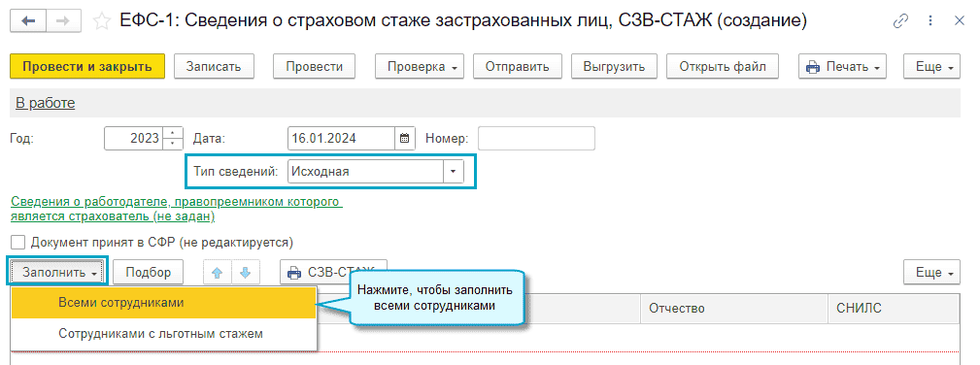The image size is (980, 365).
Task: Click the Выгрузить button
Action: (614, 66)
